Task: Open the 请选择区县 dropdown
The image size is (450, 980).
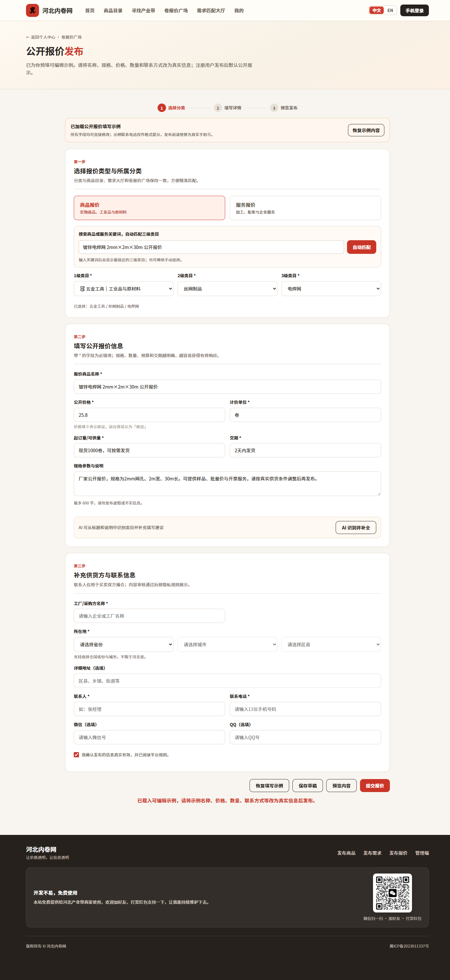Action: [x=331, y=644]
